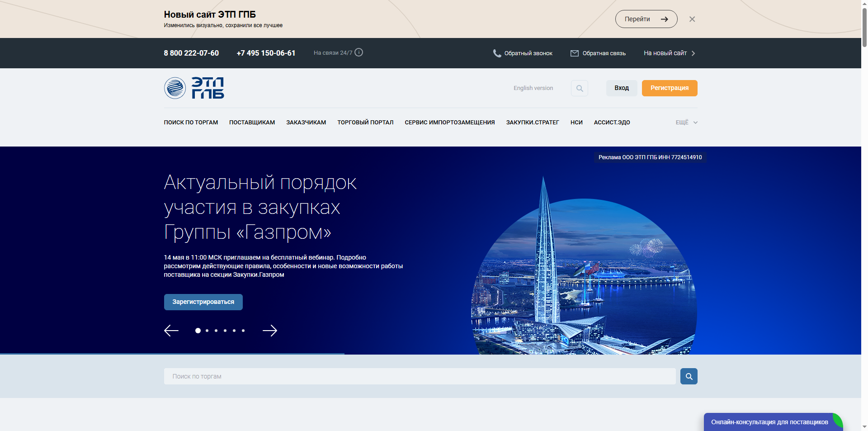The image size is (868, 431).
Task: Click the phone number +7 495 150-06-61
Action: [266, 53]
